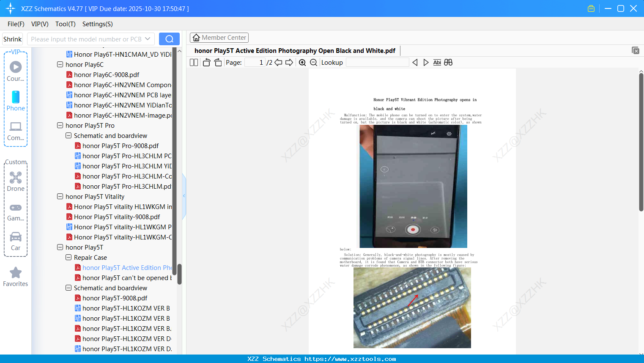Open the Courses section in the sidebar
Viewport: 644px width, 363px height.
16,71
